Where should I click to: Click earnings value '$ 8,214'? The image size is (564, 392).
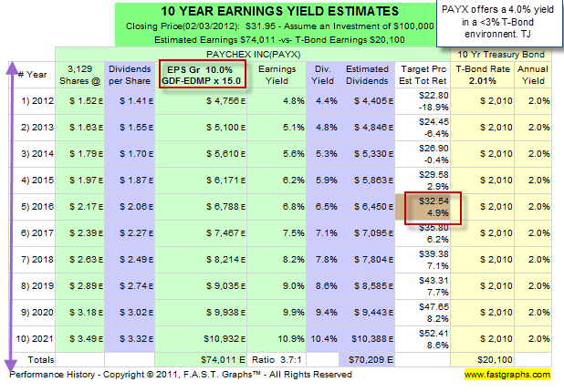[x=226, y=260]
